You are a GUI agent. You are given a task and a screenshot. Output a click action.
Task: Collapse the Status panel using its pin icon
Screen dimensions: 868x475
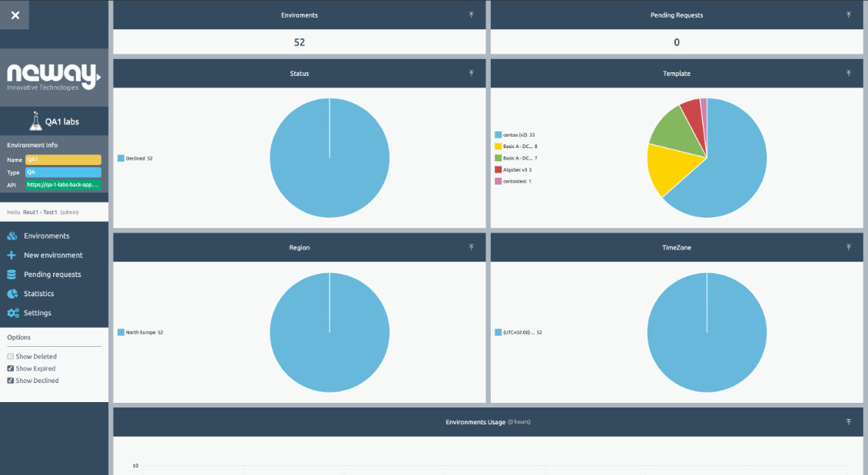(x=471, y=73)
